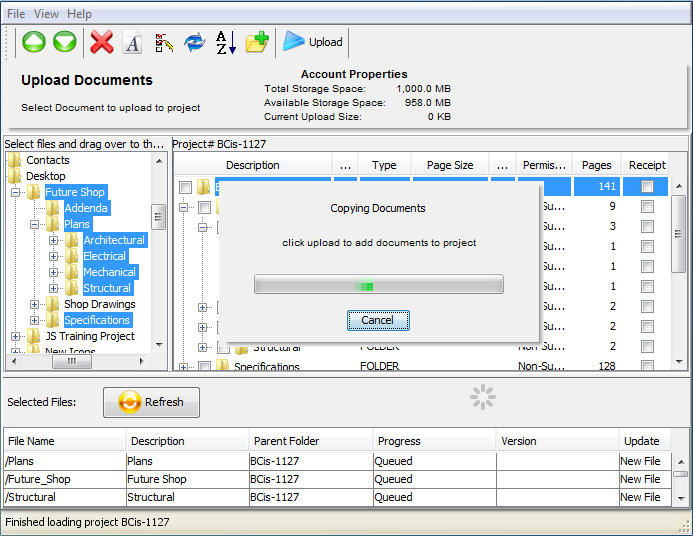Expand the Shop Drawings folder node
This screenshot has width=693, height=536.
[x=35, y=304]
